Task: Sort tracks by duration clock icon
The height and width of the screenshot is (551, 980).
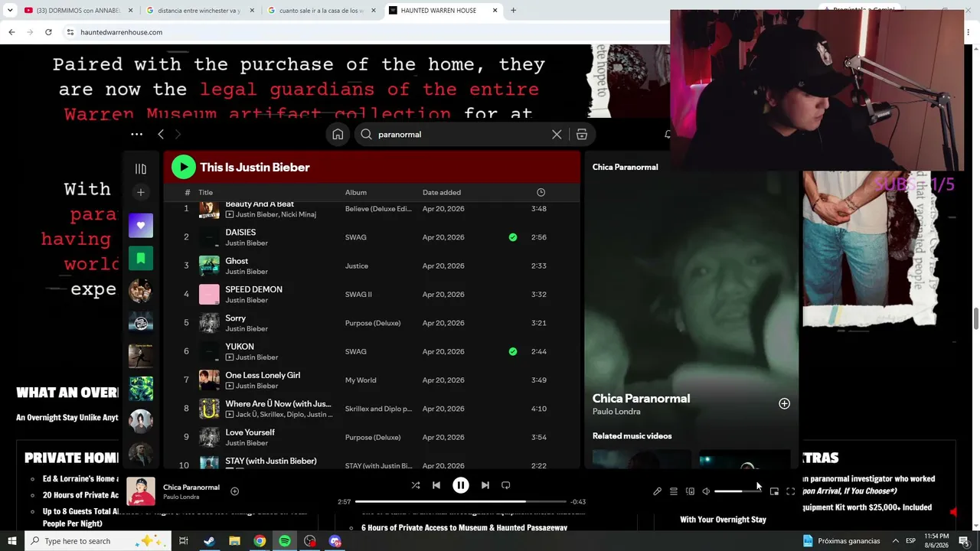Action: pos(541,193)
